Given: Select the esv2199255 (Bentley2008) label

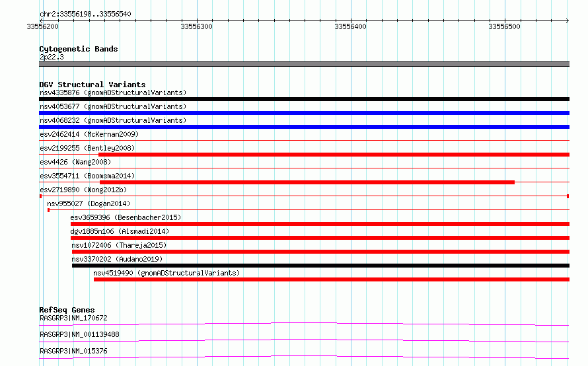Looking at the screenshot, I should pos(87,148).
